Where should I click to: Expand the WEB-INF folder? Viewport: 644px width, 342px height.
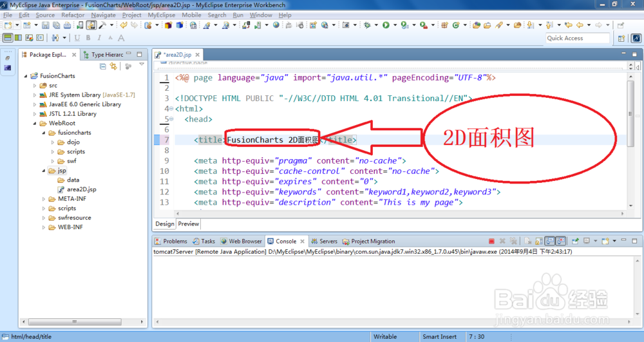(x=44, y=227)
